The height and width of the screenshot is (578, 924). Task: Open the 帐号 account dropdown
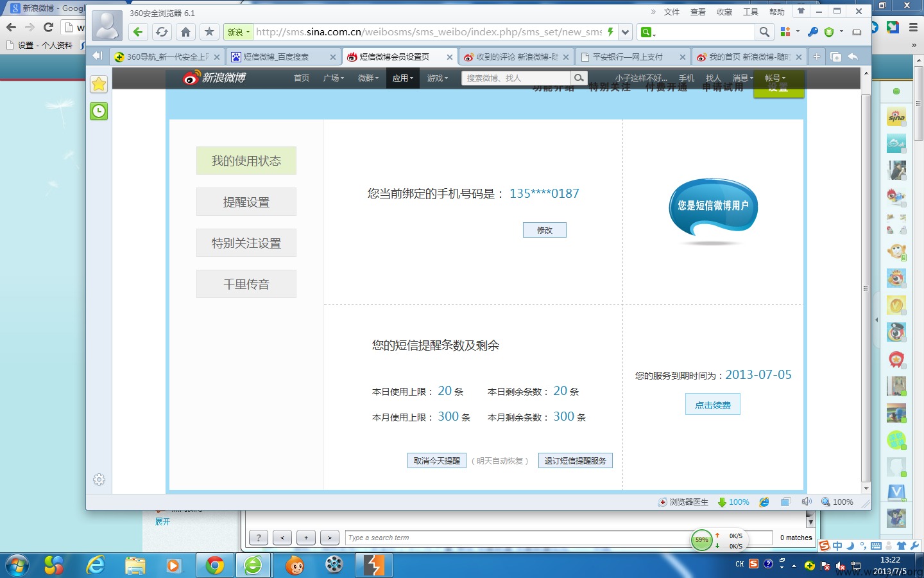(x=775, y=78)
